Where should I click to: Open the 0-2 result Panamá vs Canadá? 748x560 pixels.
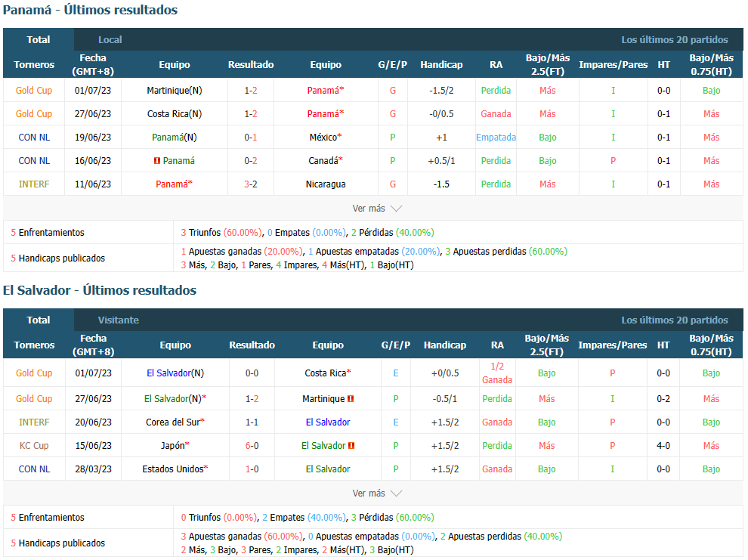tap(251, 161)
